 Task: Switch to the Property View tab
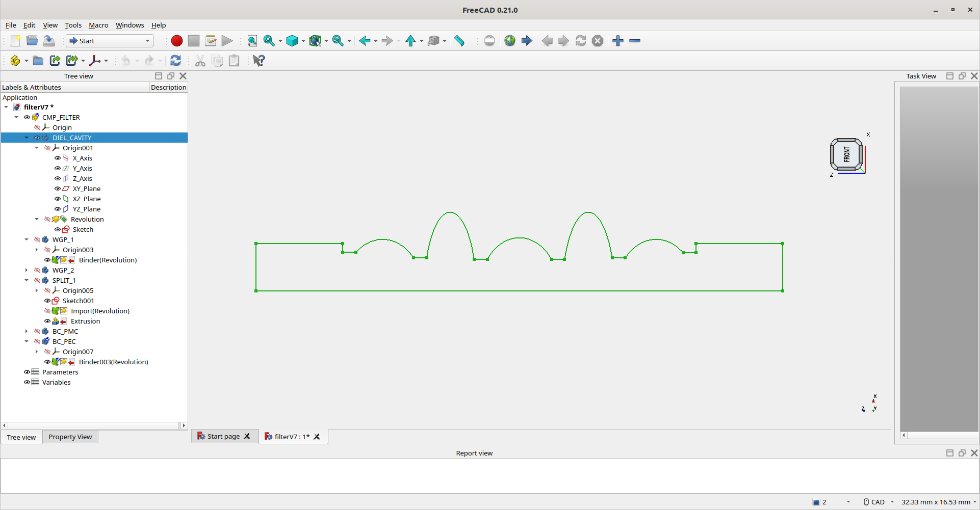coord(70,437)
